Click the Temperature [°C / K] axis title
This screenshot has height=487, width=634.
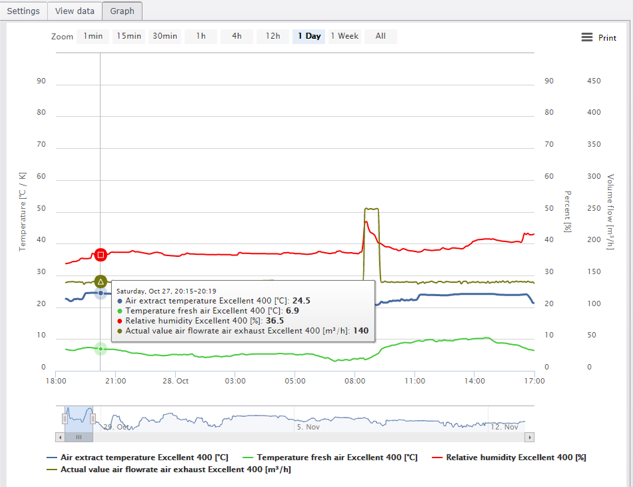tap(23, 212)
